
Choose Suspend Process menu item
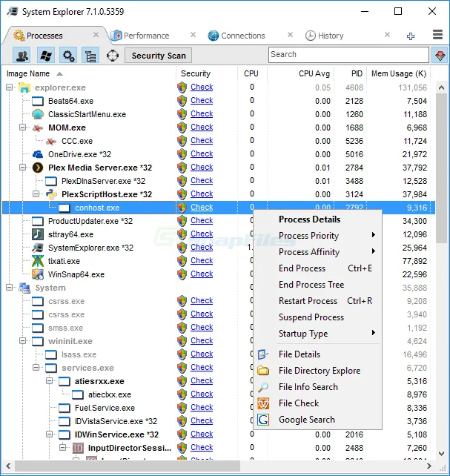tap(318, 317)
